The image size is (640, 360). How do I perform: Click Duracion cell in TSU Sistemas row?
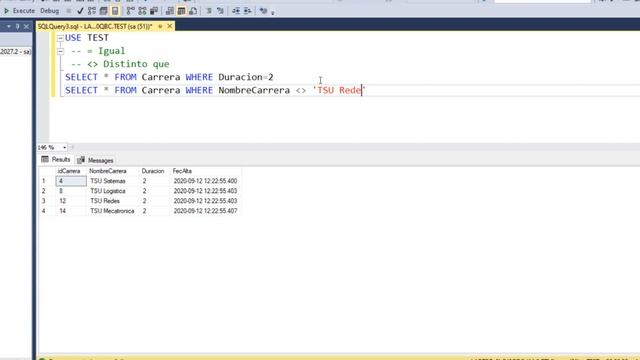(x=154, y=181)
